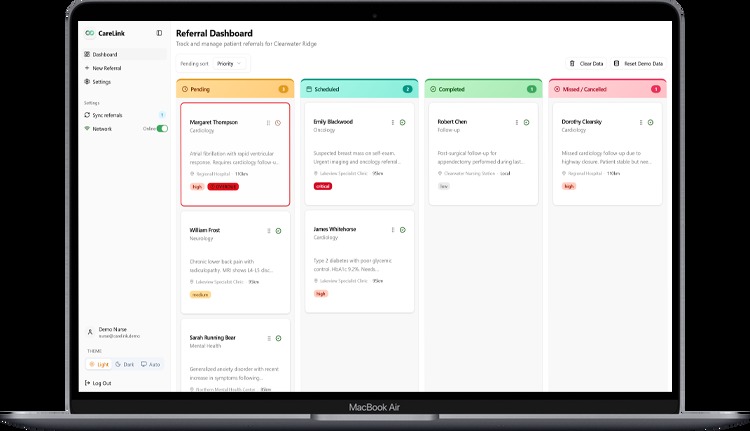Image resolution: width=750 pixels, height=431 pixels.
Task: Open Dashboard in the sidebar
Action: pyautogui.click(x=125, y=55)
